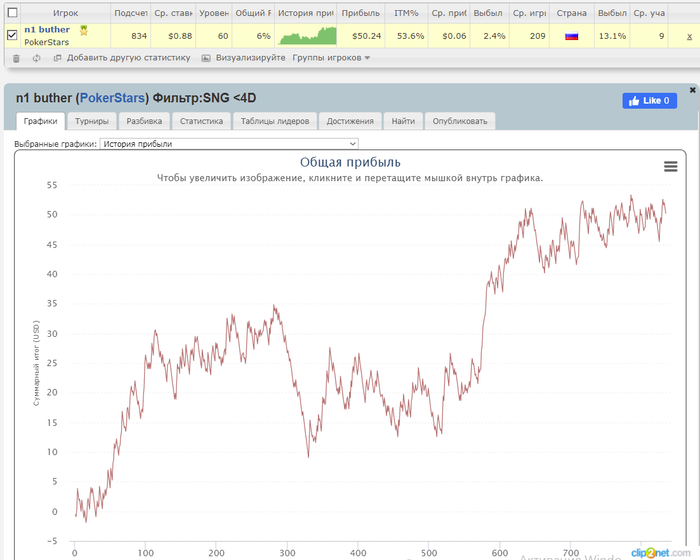Click the thumbs-up Like button
Viewport: 700px width, 560px height.
coord(650,100)
